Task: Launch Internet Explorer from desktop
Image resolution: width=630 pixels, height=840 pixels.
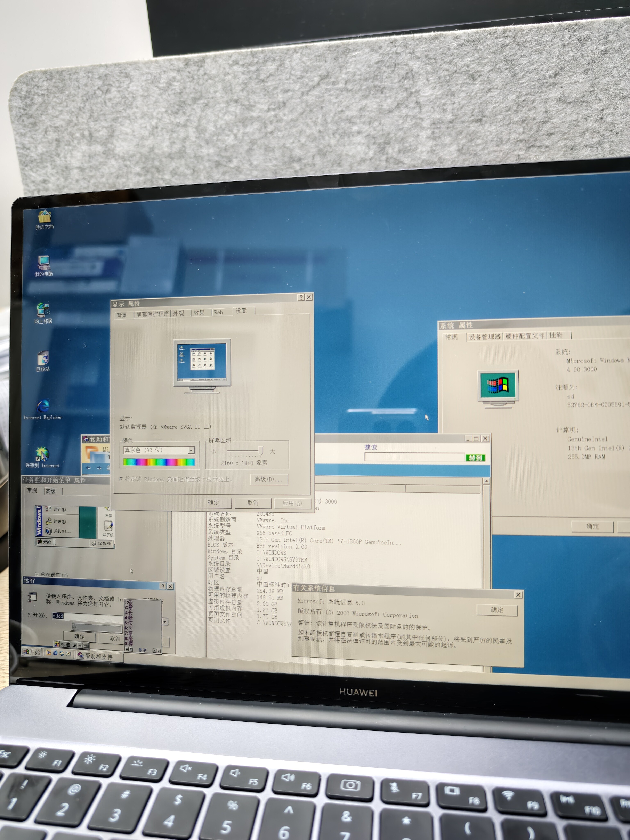Action: (x=43, y=406)
